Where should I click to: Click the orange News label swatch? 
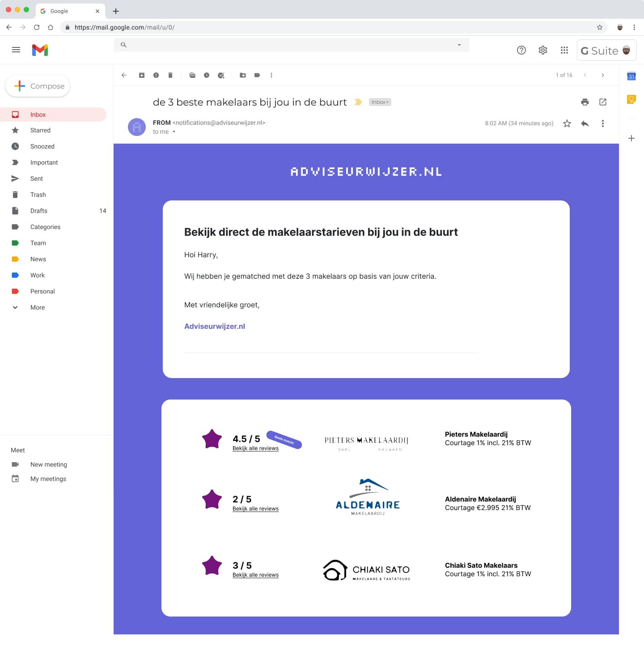[16, 259]
